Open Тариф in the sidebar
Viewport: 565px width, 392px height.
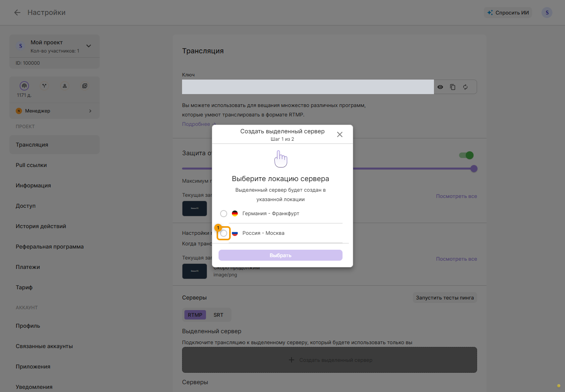coord(55,287)
